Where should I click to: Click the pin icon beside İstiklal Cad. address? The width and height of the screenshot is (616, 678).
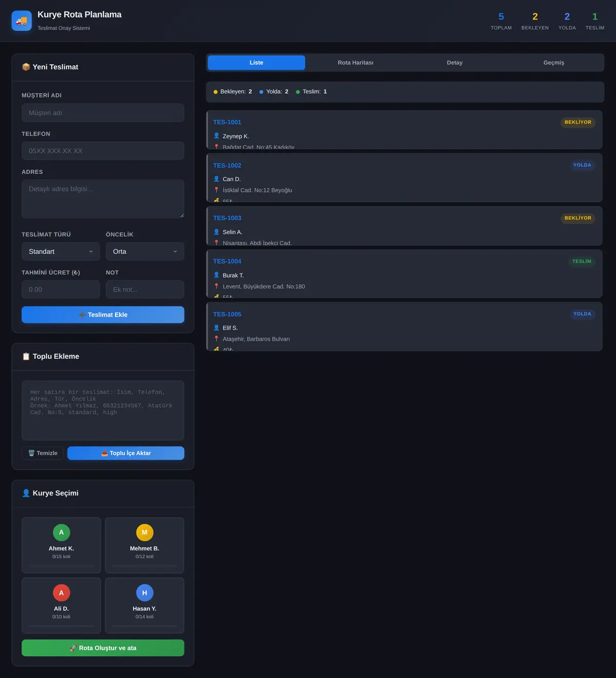coord(217,190)
